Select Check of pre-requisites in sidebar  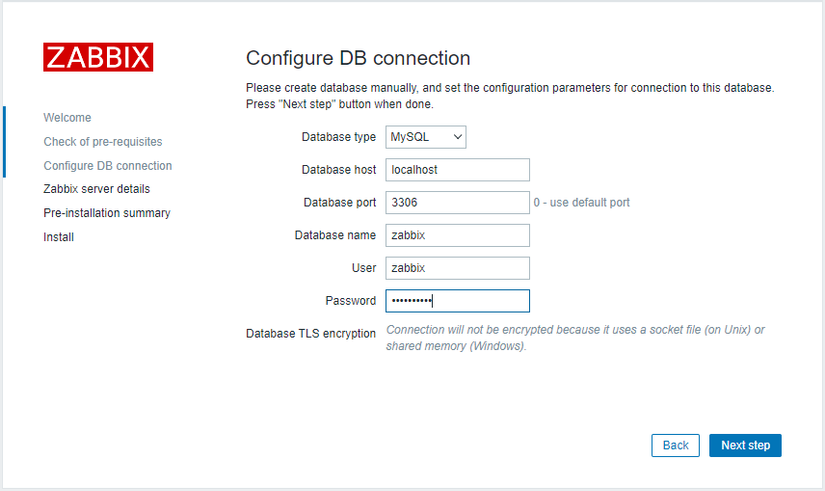pyautogui.click(x=102, y=142)
